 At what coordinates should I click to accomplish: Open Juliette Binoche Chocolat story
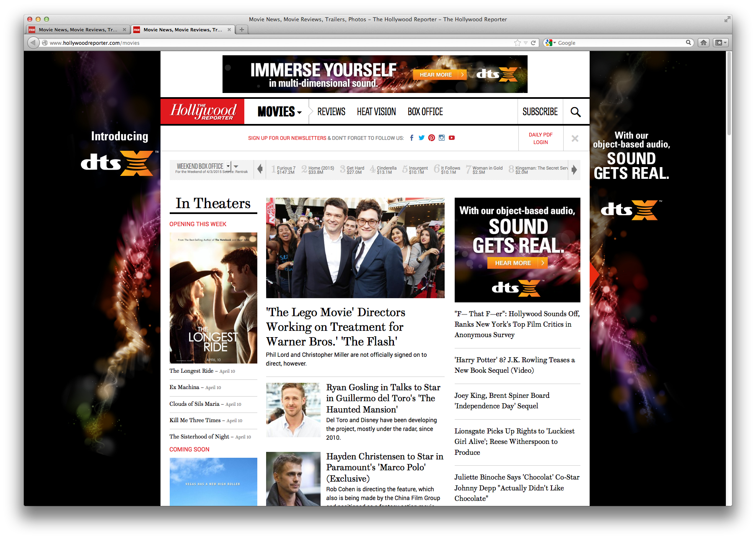(x=517, y=488)
